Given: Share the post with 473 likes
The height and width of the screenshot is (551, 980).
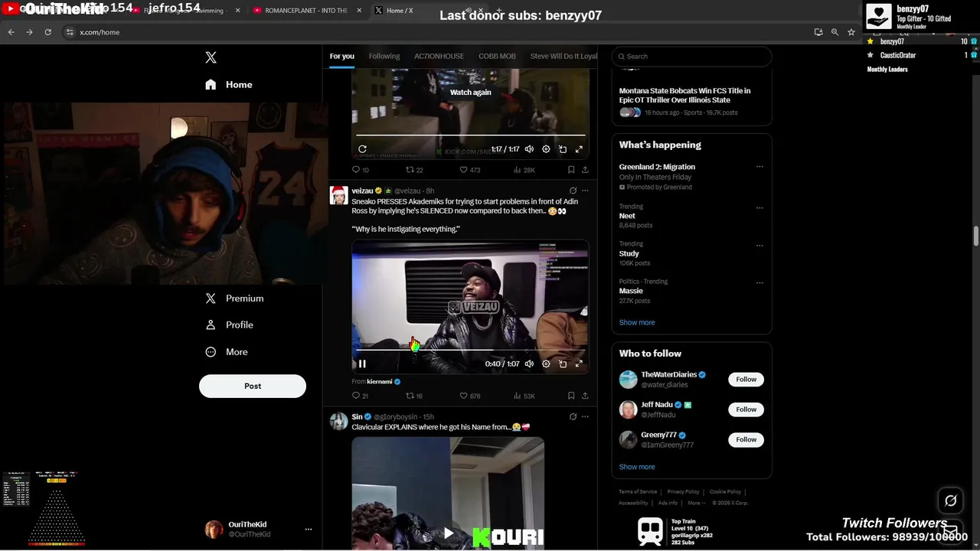Looking at the screenshot, I should (x=585, y=170).
